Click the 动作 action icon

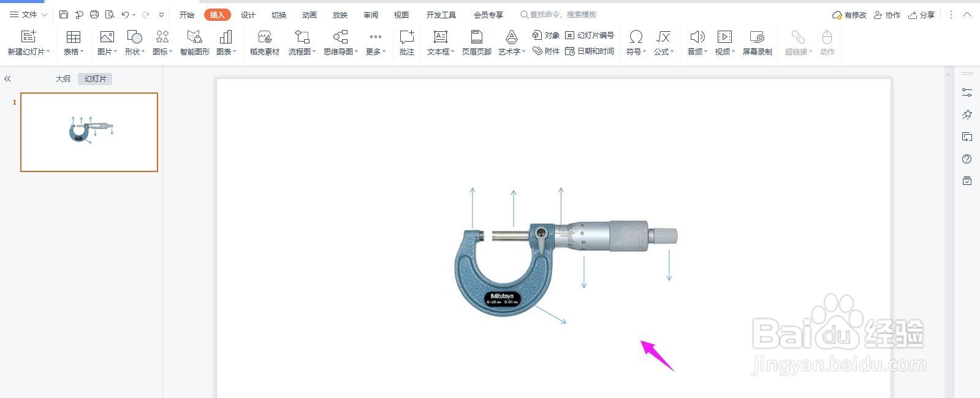pyautogui.click(x=827, y=37)
